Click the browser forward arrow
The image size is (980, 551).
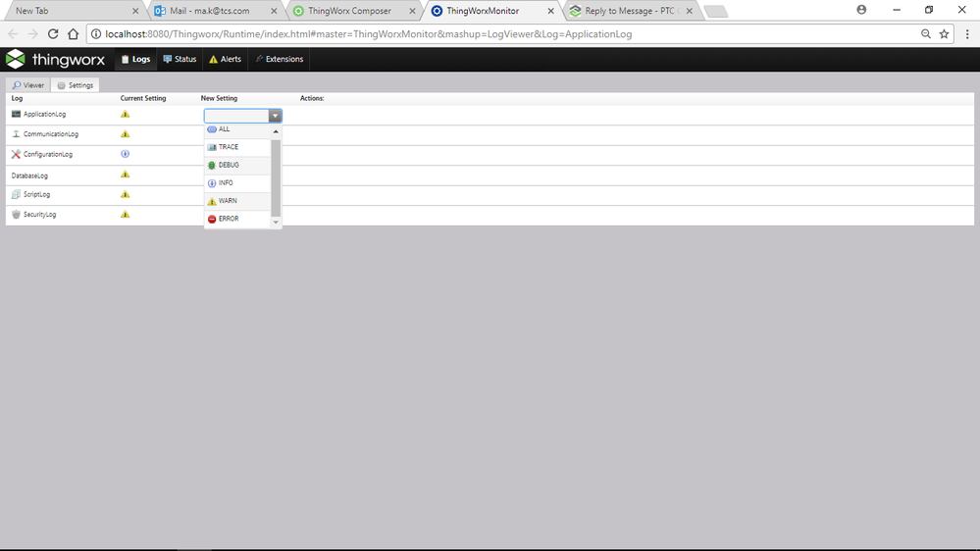33,33
